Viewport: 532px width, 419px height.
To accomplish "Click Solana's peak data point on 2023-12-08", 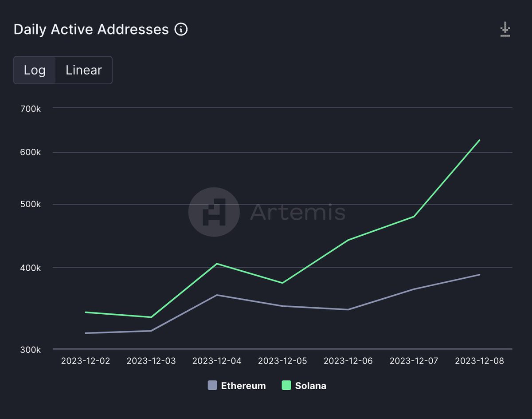I will (480, 140).
